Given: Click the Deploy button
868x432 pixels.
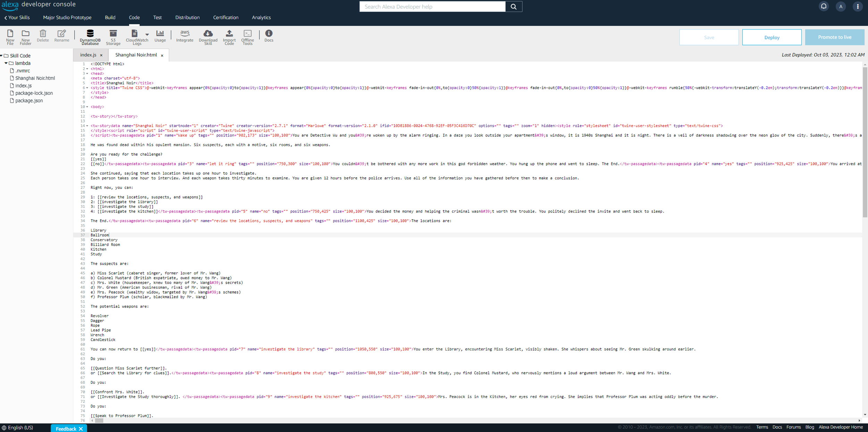Looking at the screenshot, I should (772, 37).
